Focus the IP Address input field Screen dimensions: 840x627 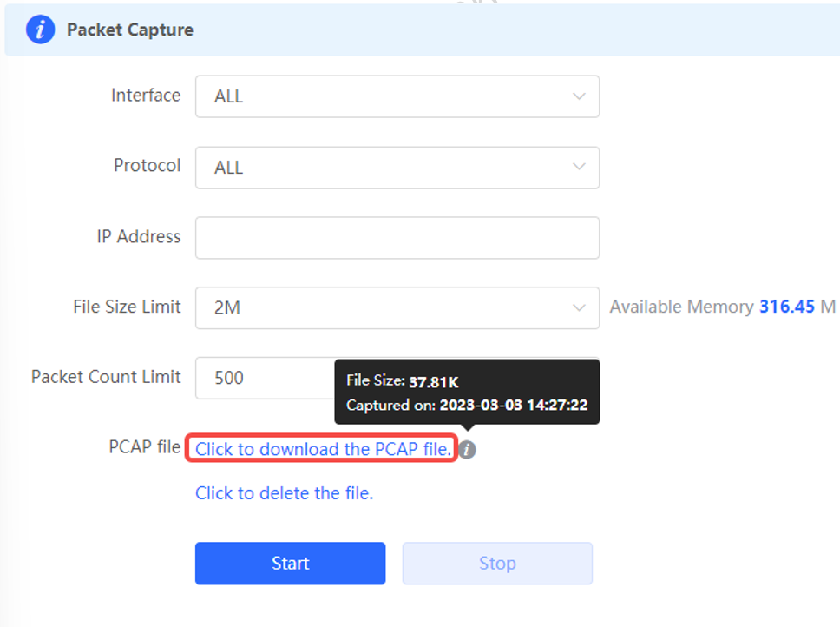(x=397, y=238)
